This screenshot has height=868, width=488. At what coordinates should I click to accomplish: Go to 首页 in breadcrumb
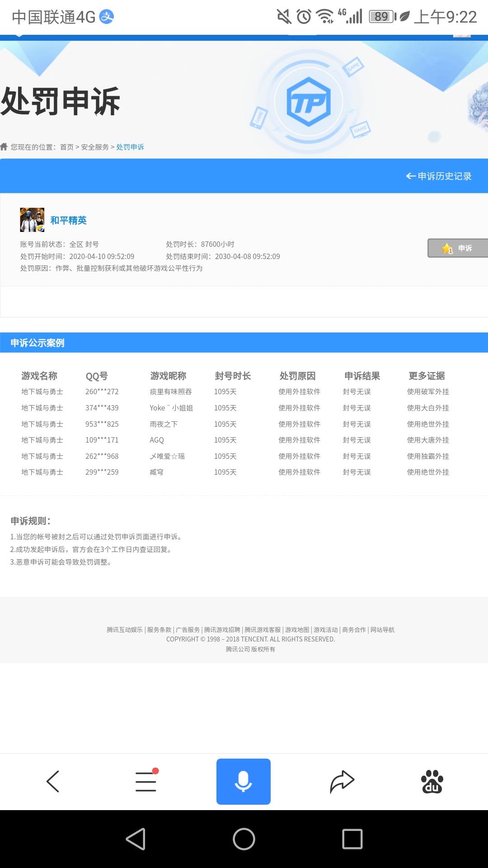[67, 147]
